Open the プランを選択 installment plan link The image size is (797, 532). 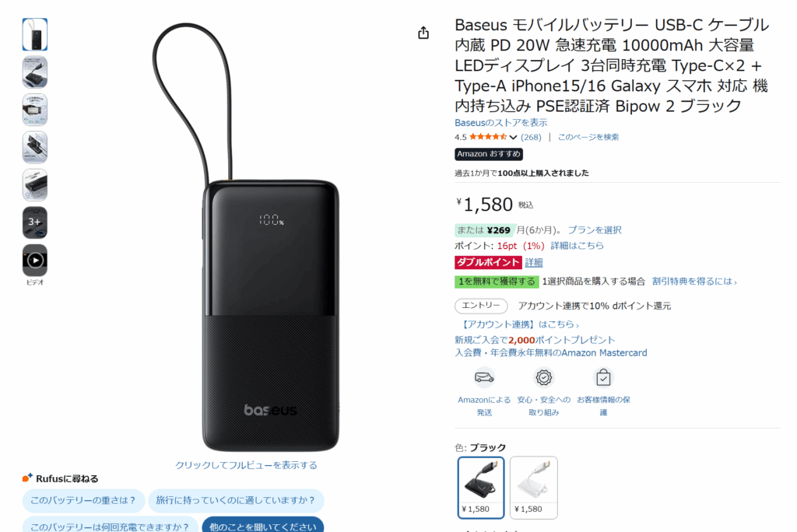[x=595, y=229]
